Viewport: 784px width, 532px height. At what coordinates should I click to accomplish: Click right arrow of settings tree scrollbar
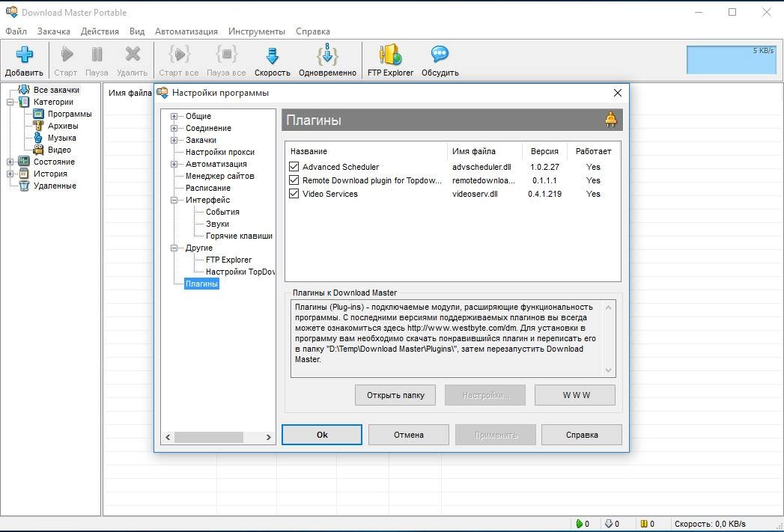(269, 437)
